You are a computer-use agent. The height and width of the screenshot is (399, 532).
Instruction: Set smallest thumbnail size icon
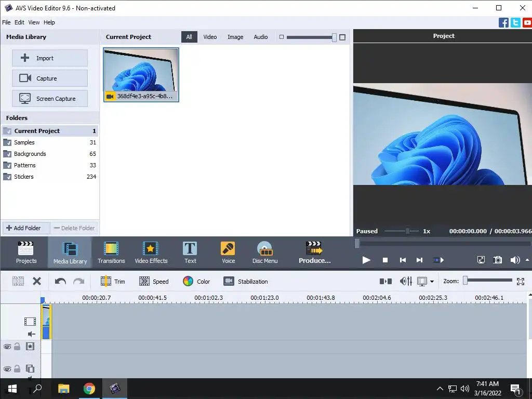tap(281, 37)
